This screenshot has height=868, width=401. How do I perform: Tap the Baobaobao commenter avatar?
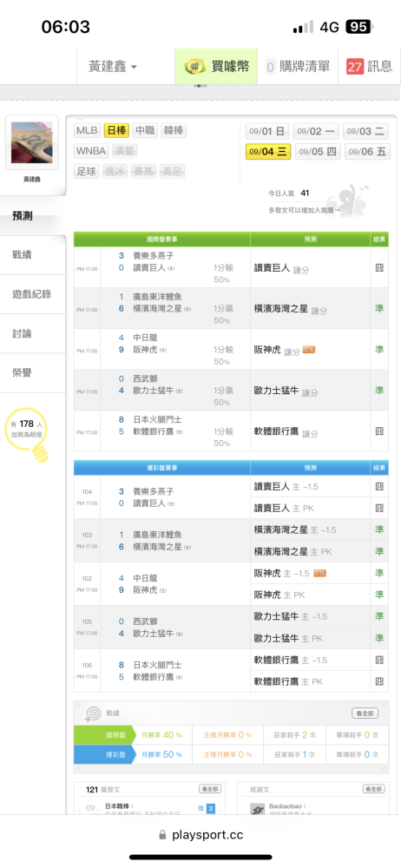click(258, 809)
